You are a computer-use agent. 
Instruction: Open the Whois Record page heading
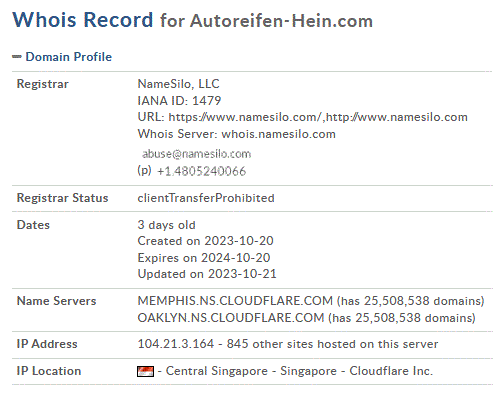pos(83,20)
